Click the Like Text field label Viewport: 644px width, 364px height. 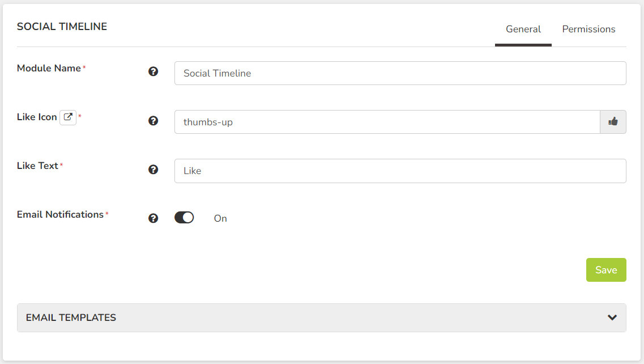[37, 166]
